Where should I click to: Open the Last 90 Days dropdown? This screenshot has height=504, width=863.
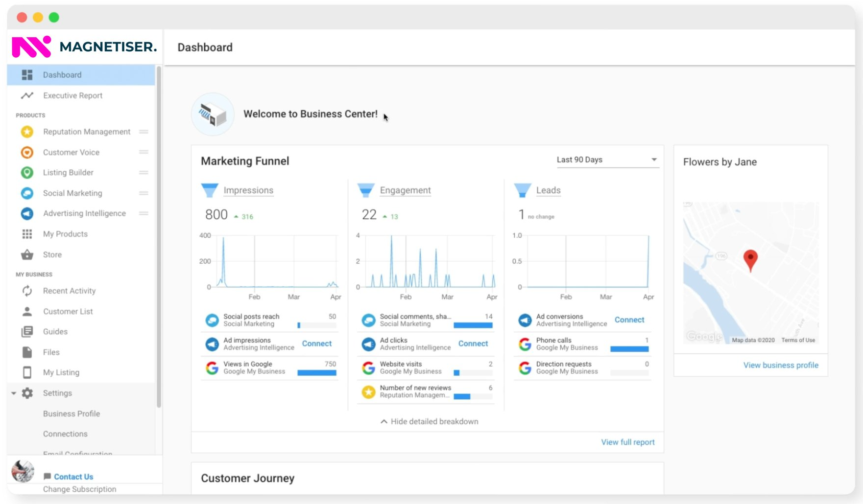[x=606, y=160]
